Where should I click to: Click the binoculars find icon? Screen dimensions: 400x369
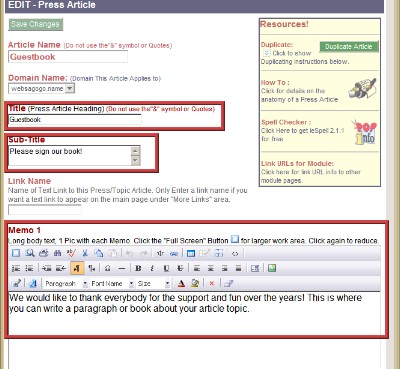pos(57,253)
